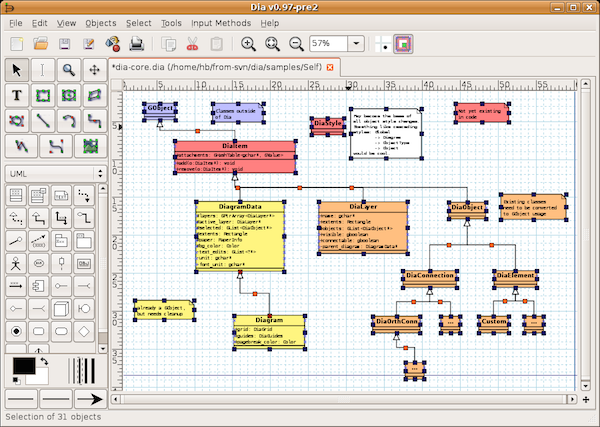Pick the UML Template class shape
This screenshot has width=600, height=427.
(39, 196)
